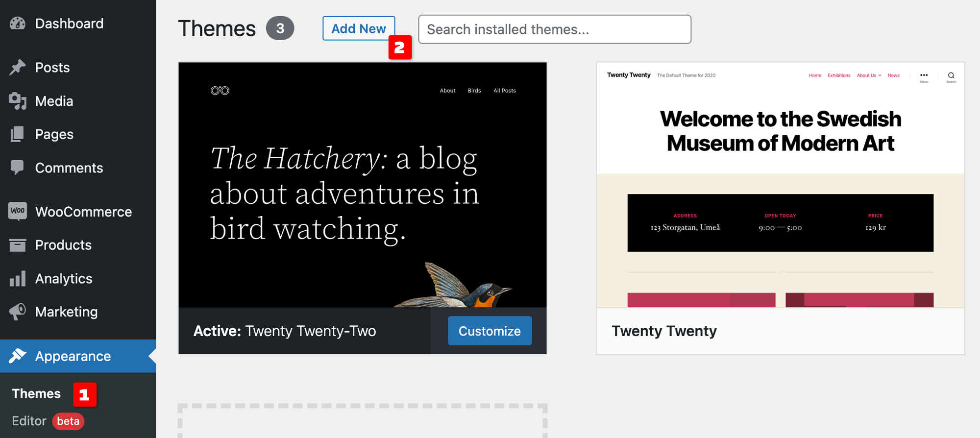The height and width of the screenshot is (438, 980).
Task: Click the WooCommerce logo icon
Action: pos(18,211)
